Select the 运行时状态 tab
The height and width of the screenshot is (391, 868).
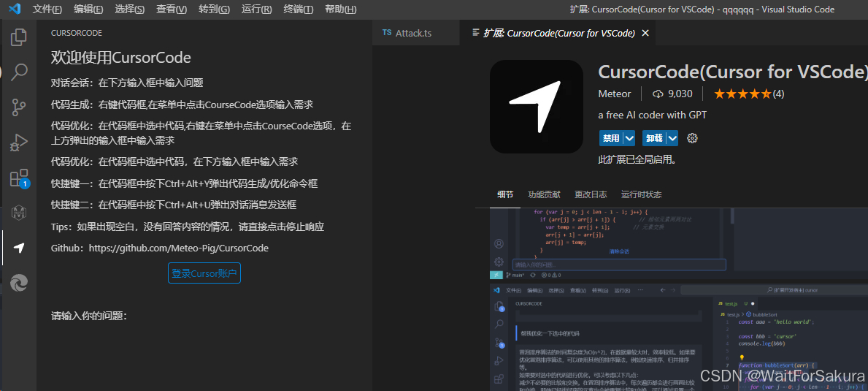pyautogui.click(x=641, y=194)
